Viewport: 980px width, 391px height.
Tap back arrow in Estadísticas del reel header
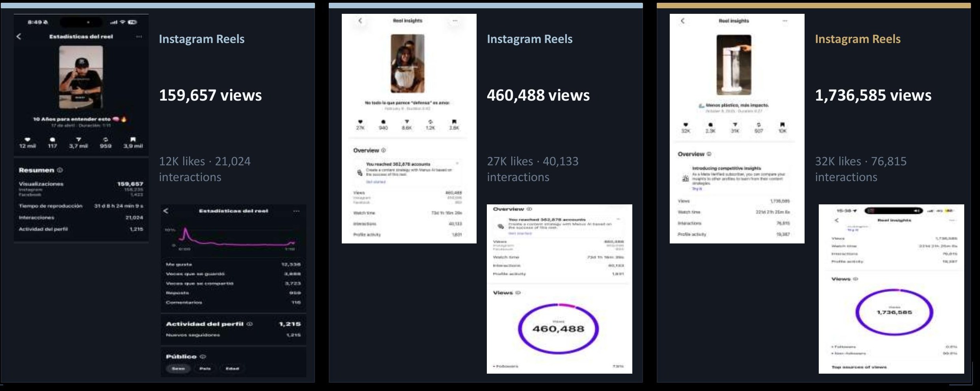(19, 36)
